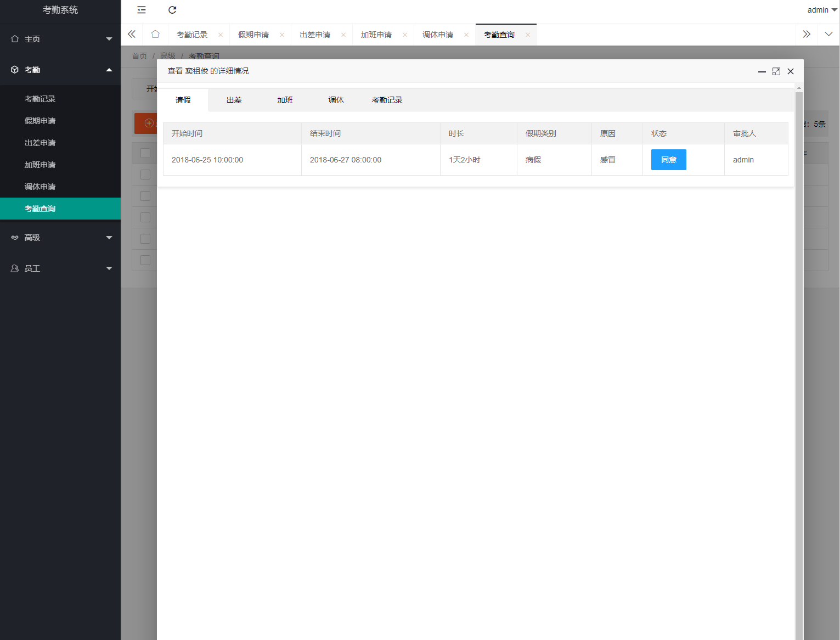
Task: Switch to 出差申请 top tab
Action: click(315, 35)
